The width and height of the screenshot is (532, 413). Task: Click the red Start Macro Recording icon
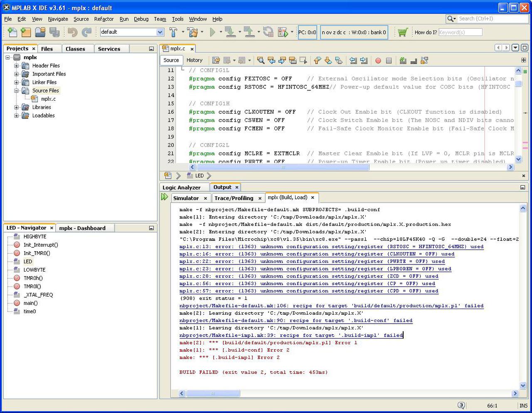378,60
